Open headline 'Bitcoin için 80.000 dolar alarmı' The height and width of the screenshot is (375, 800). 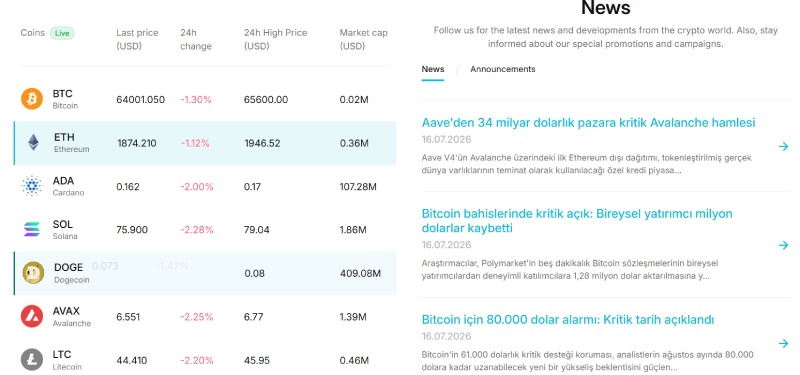[x=567, y=319]
